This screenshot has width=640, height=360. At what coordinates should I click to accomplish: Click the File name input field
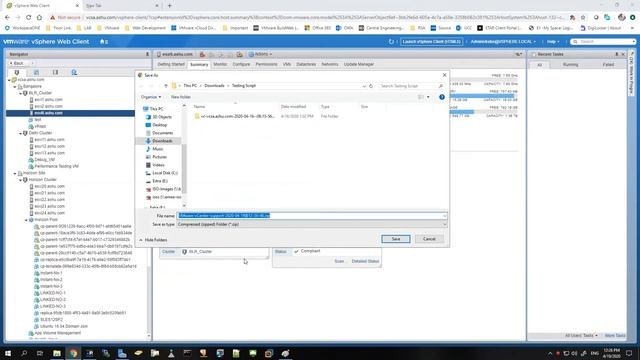click(312, 216)
